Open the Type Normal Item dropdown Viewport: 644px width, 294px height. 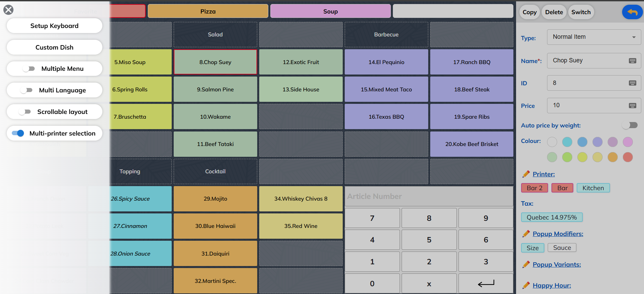594,37
